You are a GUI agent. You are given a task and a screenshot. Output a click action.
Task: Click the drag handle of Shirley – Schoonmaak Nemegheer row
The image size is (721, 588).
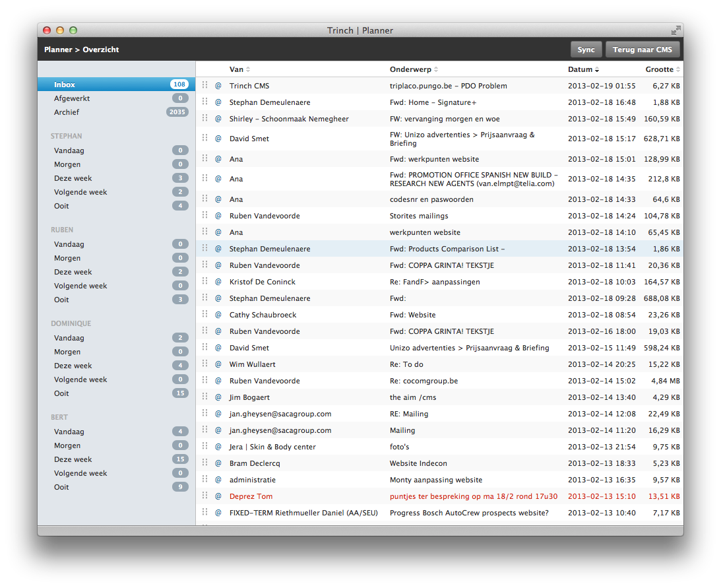point(205,117)
